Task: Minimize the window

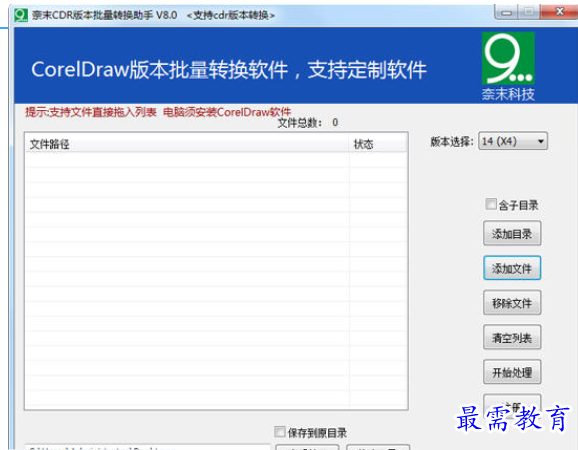Action: (x=506, y=13)
